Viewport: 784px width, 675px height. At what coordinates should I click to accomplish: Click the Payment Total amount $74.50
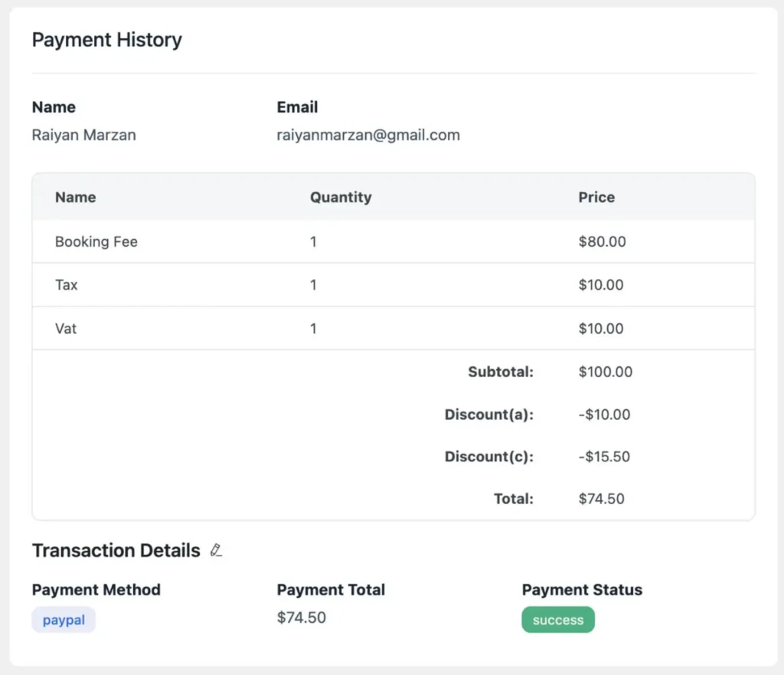coord(302,618)
